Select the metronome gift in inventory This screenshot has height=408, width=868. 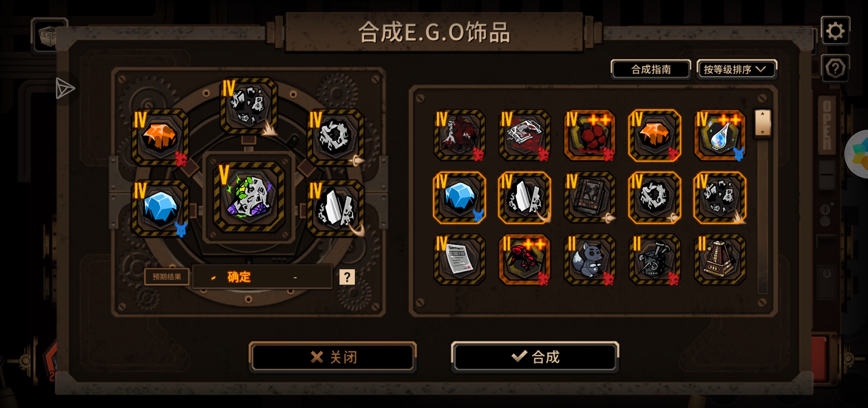click(720, 259)
